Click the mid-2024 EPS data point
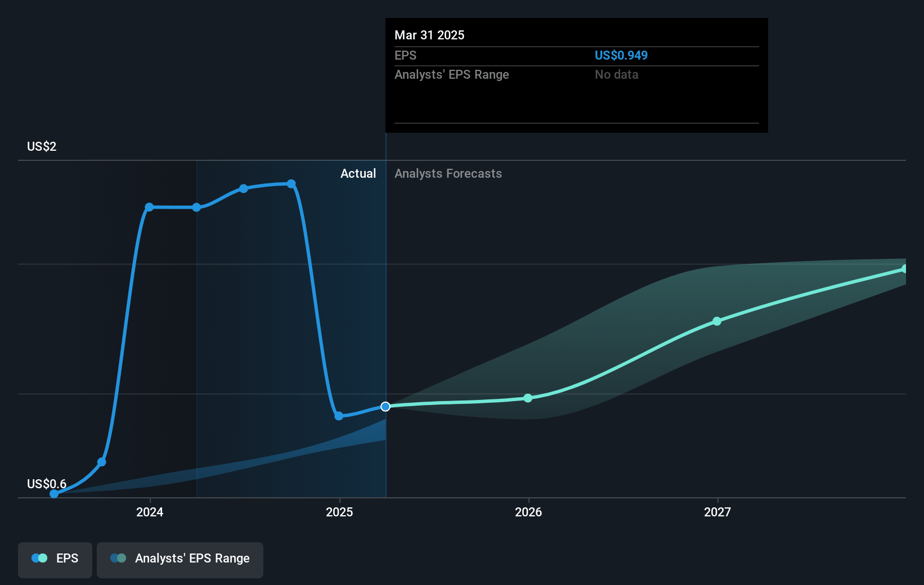This screenshot has width=924, height=585. pyautogui.click(x=244, y=188)
